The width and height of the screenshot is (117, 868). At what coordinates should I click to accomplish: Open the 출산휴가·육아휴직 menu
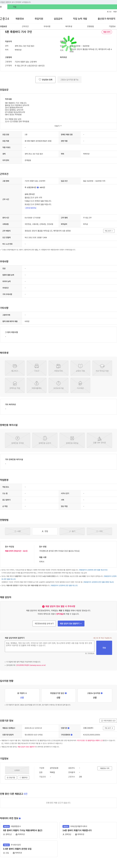tap(107, 19)
